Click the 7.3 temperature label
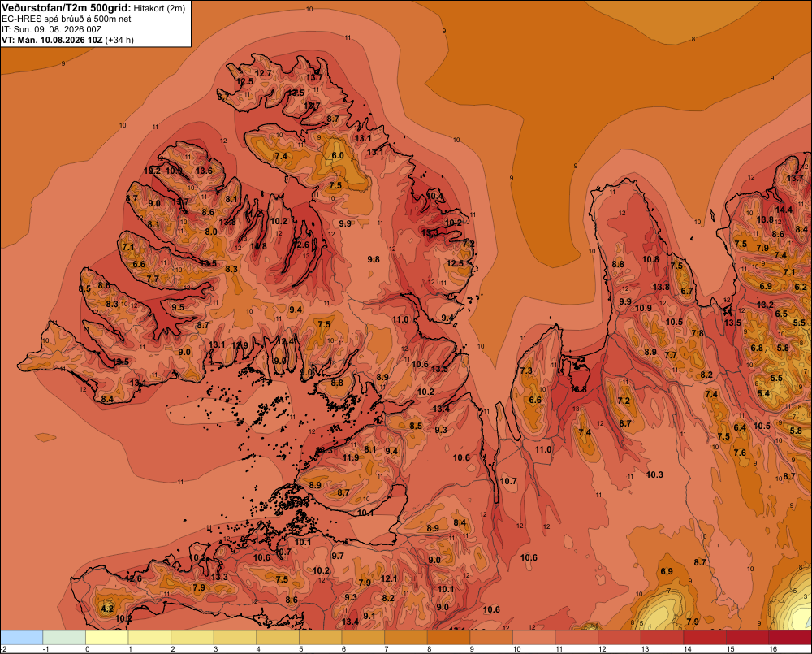Viewport: 812px width, 654px height. coord(526,370)
